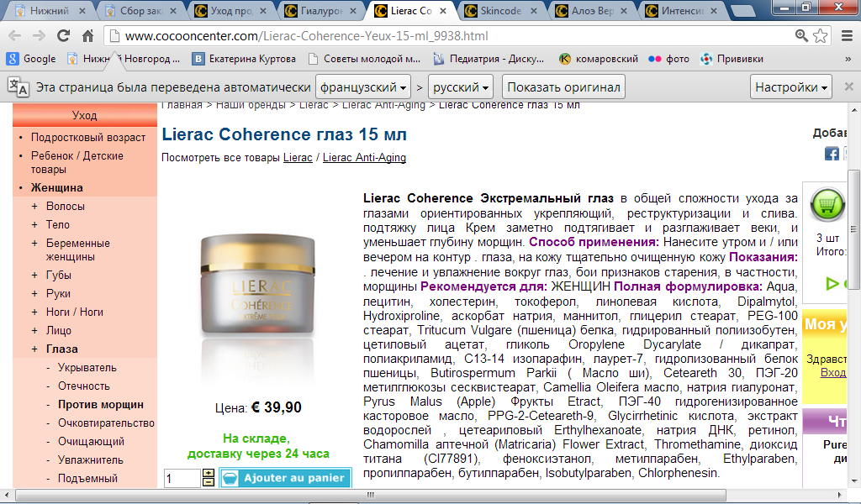The height and width of the screenshot is (504, 861).
Task: Open комаровский bookmark
Action: (x=599, y=59)
